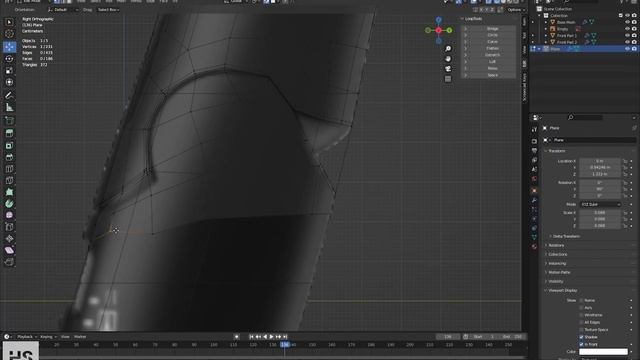Click the viewport zoom magnifier icon
Image resolution: width=640 pixels, height=360 pixels.
(448, 49)
